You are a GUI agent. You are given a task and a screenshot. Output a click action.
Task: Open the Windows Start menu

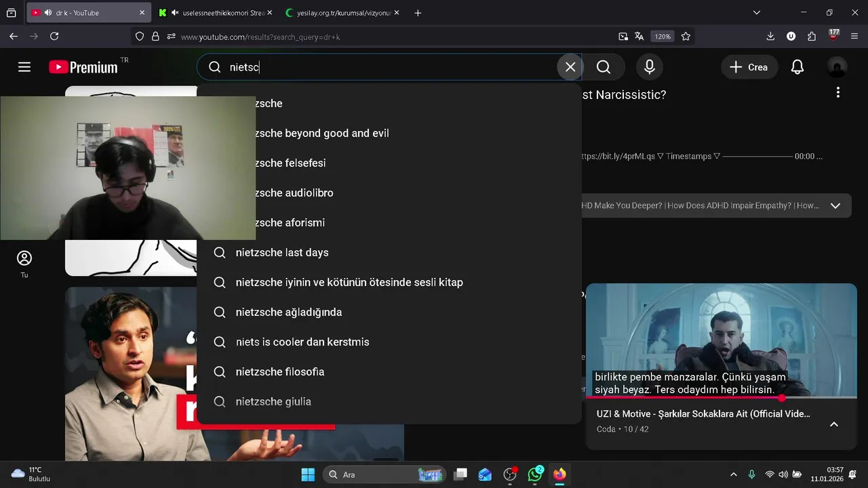(x=308, y=474)
